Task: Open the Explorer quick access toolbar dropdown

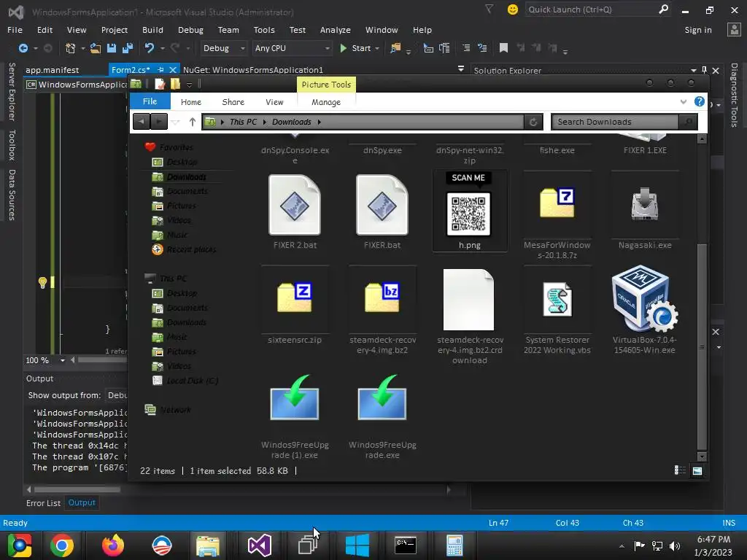Action: (x=189, y=85)
